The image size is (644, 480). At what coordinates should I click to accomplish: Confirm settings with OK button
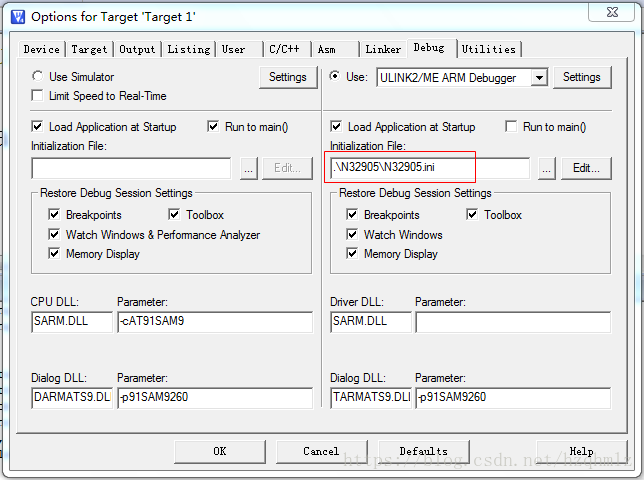coord(220,452)
